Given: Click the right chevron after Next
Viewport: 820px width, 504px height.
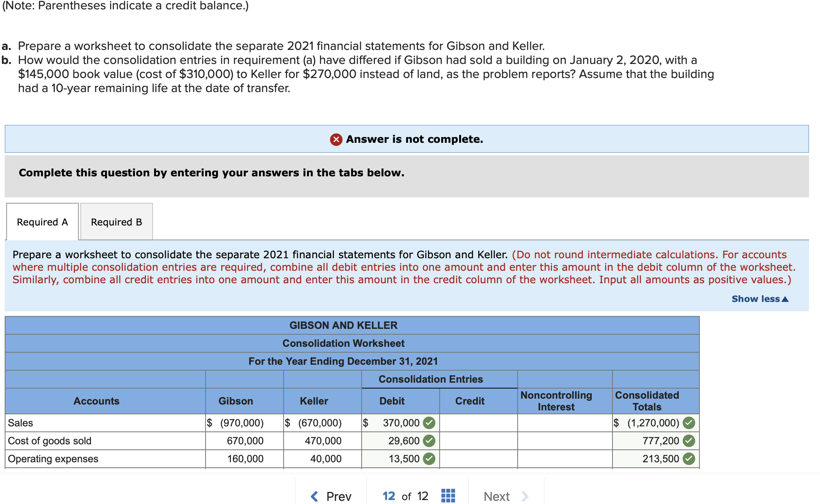Looking at the screenshot, I should coord(525,496).
